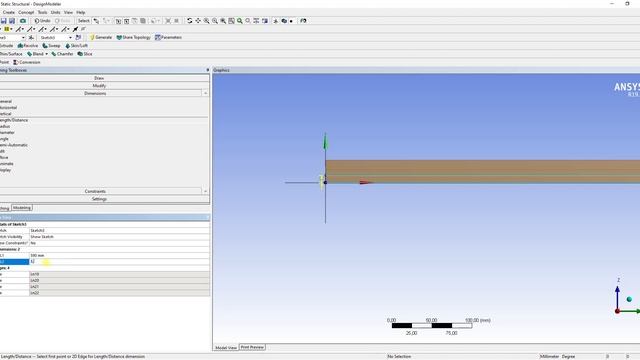Select the Pan view tool
The width and height of the screenshot is (640, 360).
click(198, 21)
